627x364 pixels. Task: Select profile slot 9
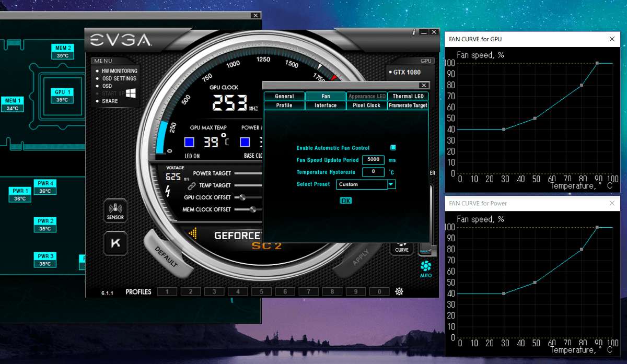tap(356, 291)
